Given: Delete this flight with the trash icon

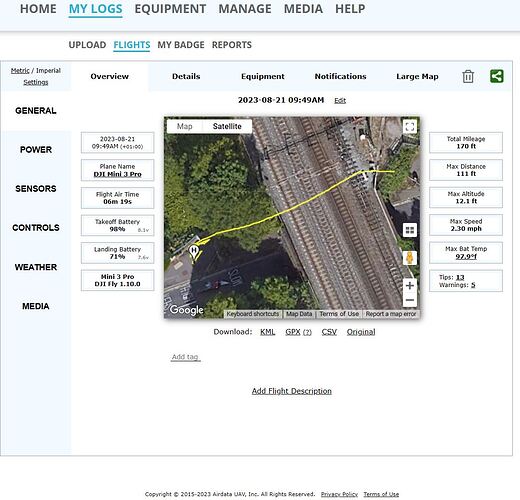Looking at the screenshot, I should [468, 76].
